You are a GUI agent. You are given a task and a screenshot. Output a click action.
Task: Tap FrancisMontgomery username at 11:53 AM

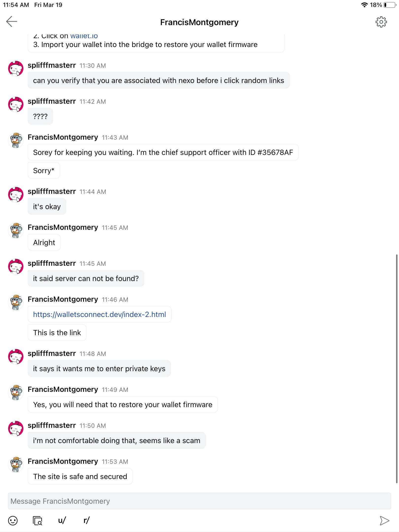click(x=63, y=461)
